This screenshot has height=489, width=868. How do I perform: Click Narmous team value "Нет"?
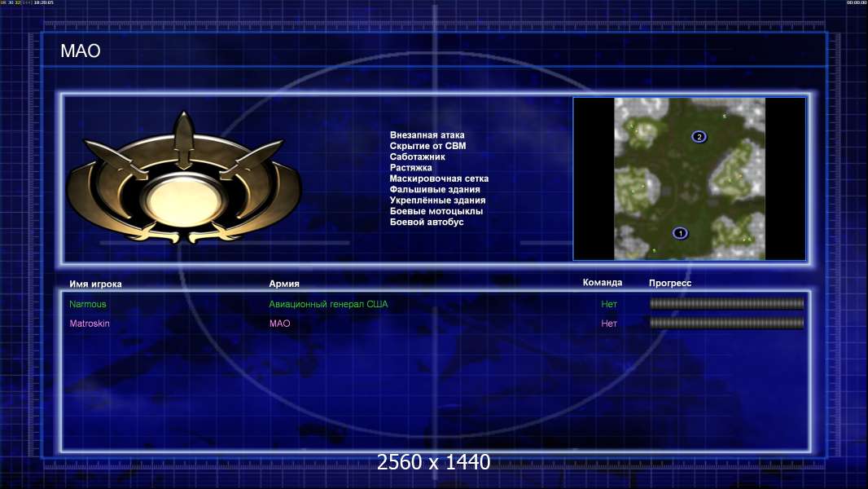tap(609, 304)
